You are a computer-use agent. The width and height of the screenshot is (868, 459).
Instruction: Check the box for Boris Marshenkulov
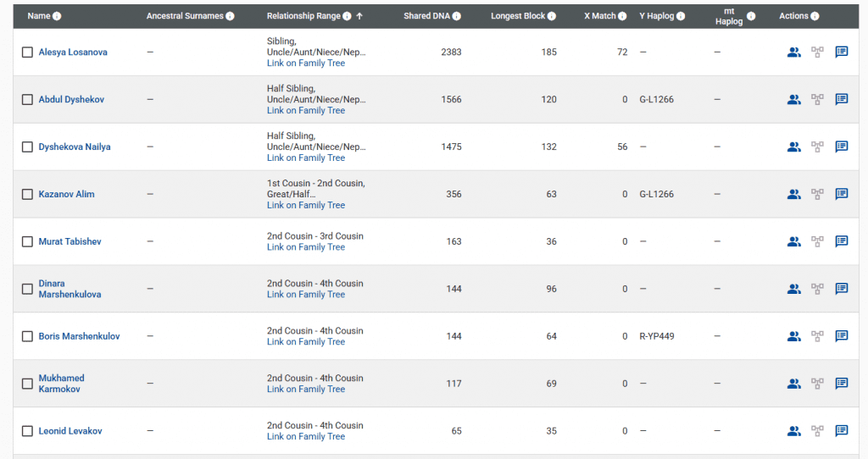[27, 337]
